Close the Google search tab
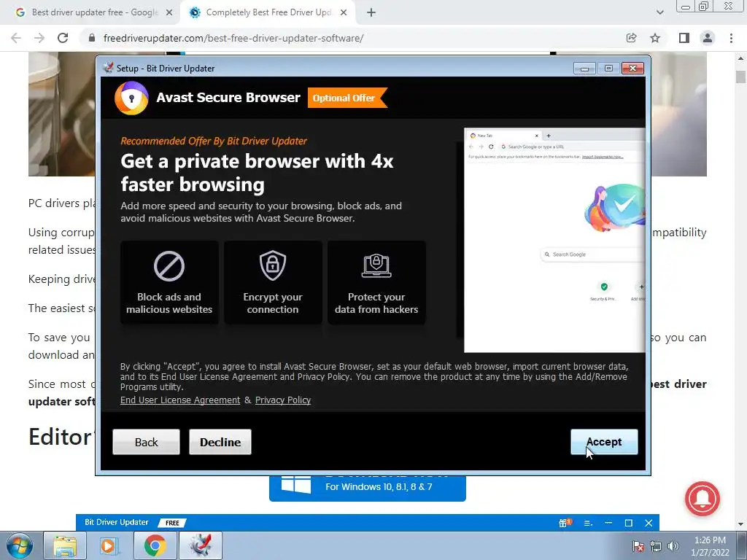 [169, 13]
